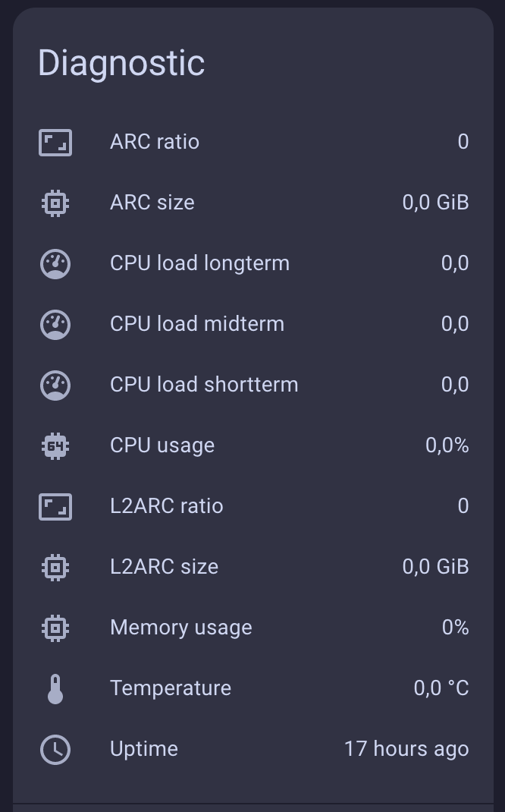The width and height of the screenshot is (505, 812).
Task: Select the CPU usage 64-bit chip icon
Action: [55, 445]
